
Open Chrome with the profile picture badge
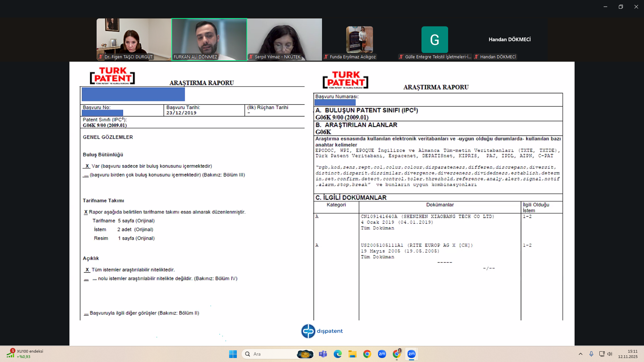click(397, 354)
